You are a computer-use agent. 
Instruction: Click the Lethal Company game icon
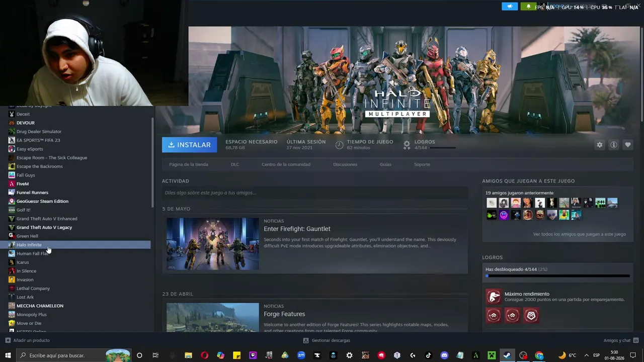tap(12, 289)
